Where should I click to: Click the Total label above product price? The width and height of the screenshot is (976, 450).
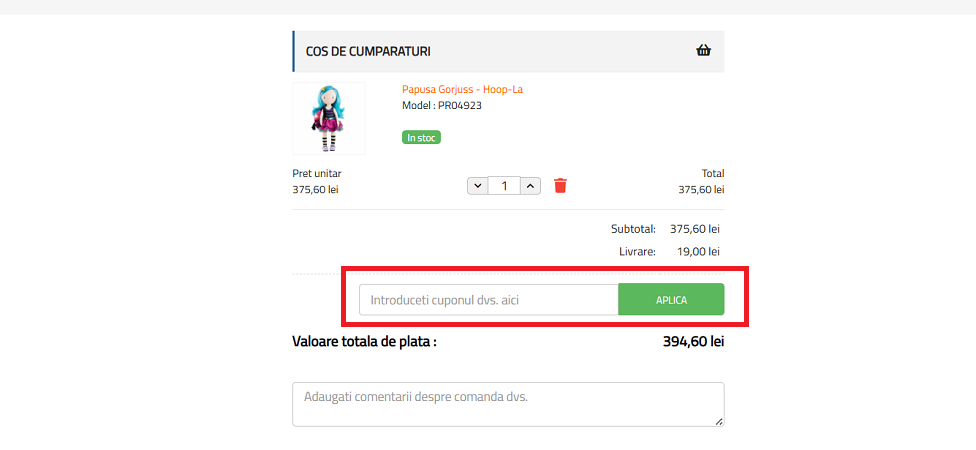(713, 173)
